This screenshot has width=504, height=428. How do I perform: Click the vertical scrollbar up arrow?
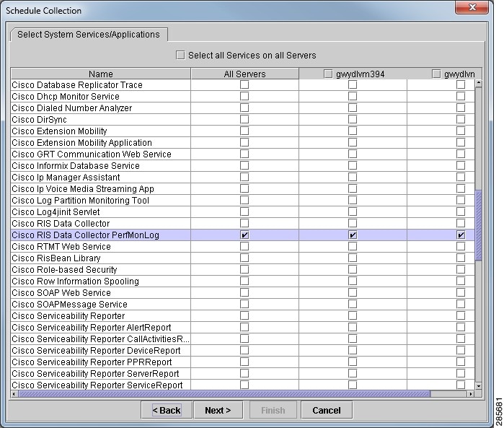[x=479, y=83]
